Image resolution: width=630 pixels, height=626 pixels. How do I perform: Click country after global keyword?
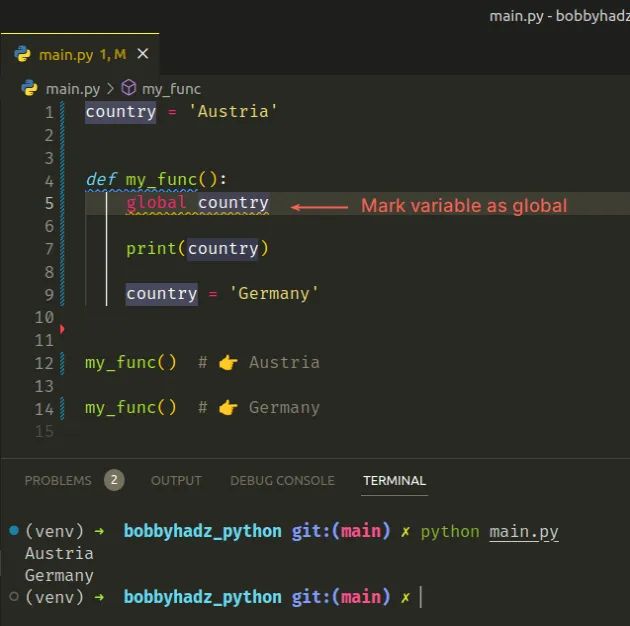[x=233, y=203]
